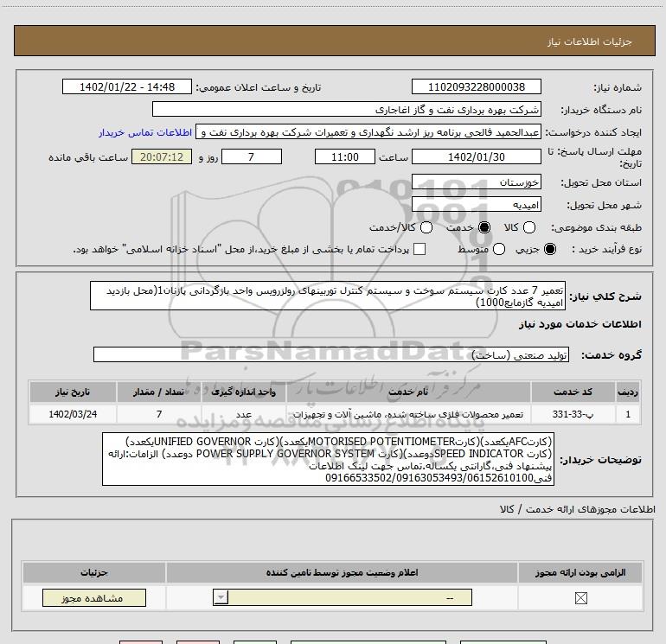Click the need number field 1102093228000038
666x644 pixels.
click(476, 86)
